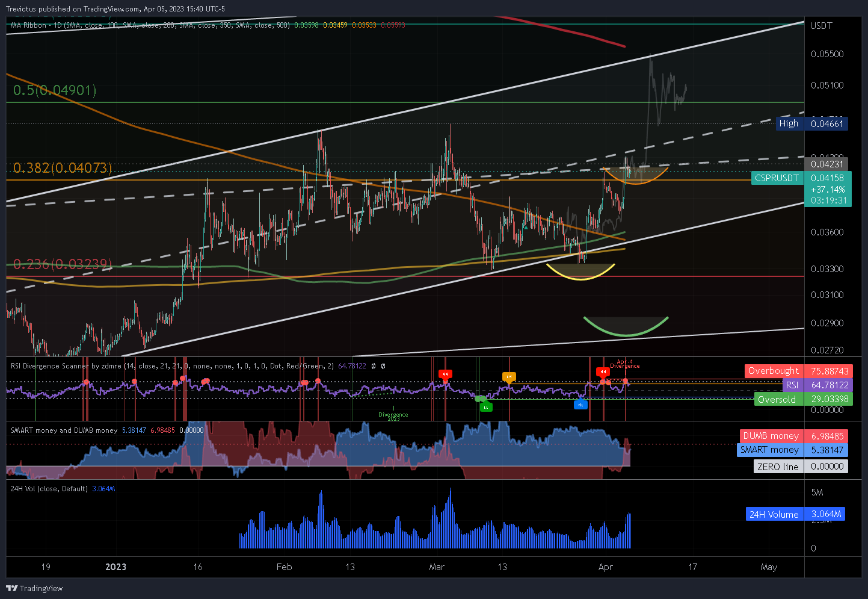The width and height of the screenshot is (868, 599).
Task: Click the green LL marker in RSI pane
Action: click(486, 407)
